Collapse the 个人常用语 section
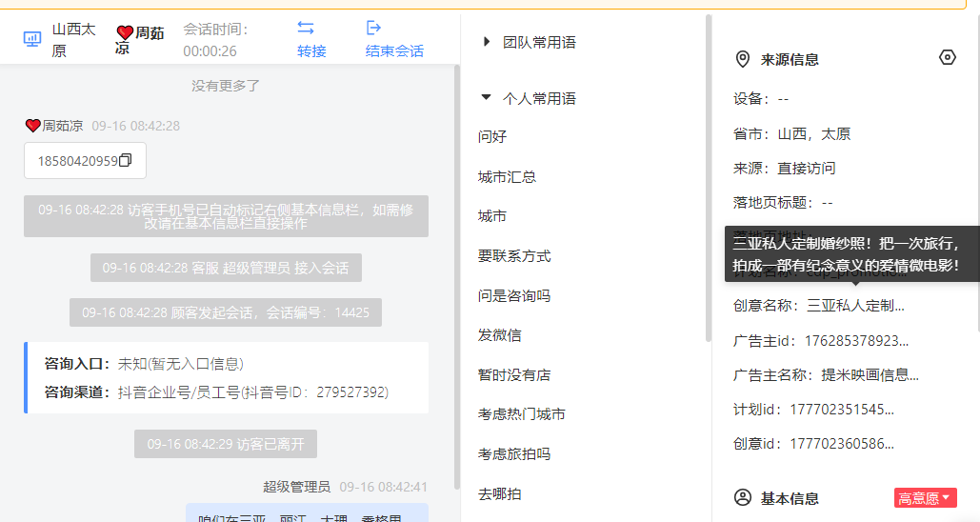The height and width of the screenshot is (522, 980). coord(486,97)
